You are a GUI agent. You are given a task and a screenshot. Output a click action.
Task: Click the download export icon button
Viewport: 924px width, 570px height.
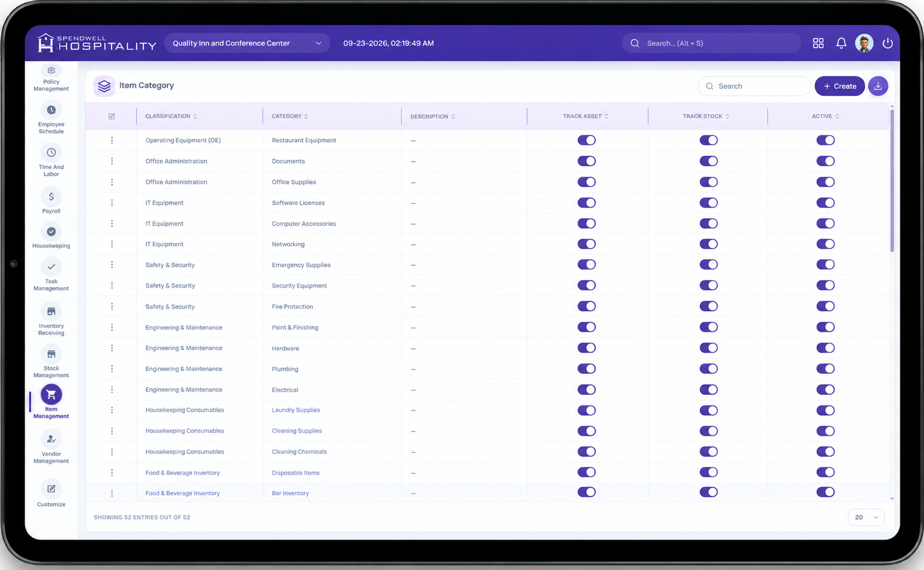(878, 86)
